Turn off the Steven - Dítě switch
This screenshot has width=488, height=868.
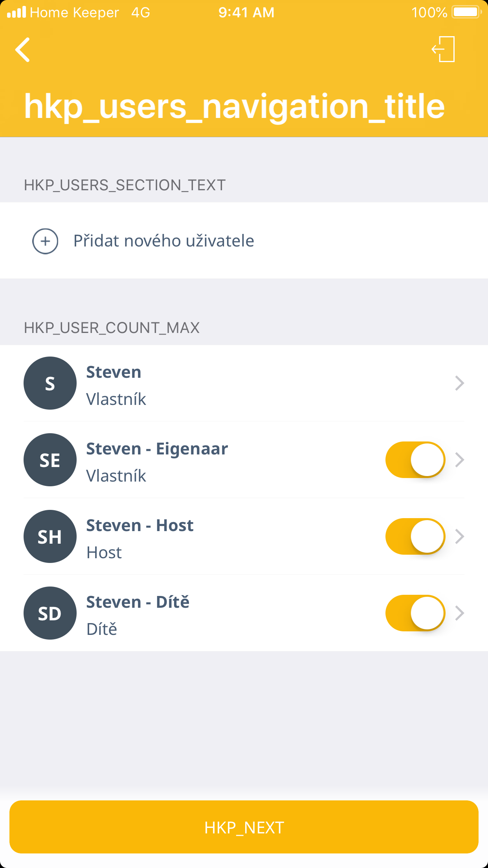(415, 613)
